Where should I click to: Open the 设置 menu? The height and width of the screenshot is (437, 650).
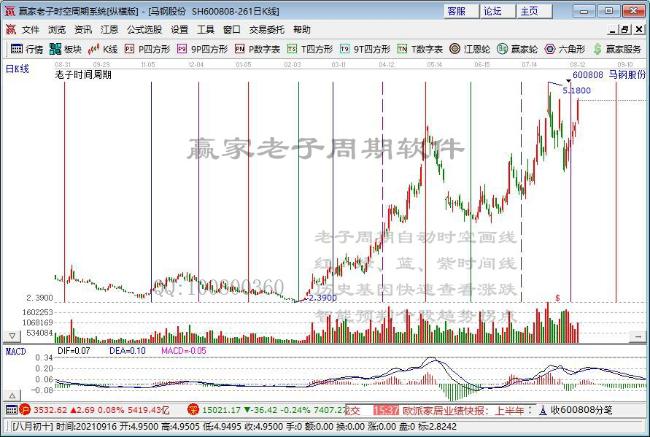pyautogui.click(x=179, y=29)
